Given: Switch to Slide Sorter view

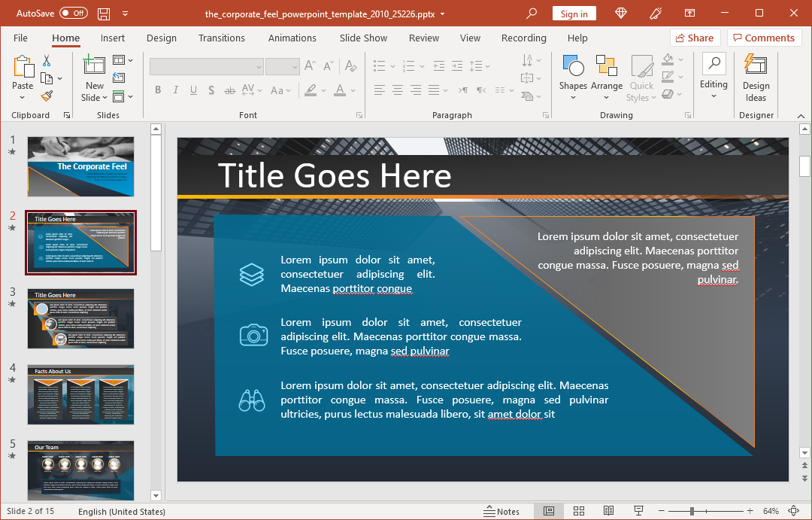Looking at the screenshot, I should point(578,511).
